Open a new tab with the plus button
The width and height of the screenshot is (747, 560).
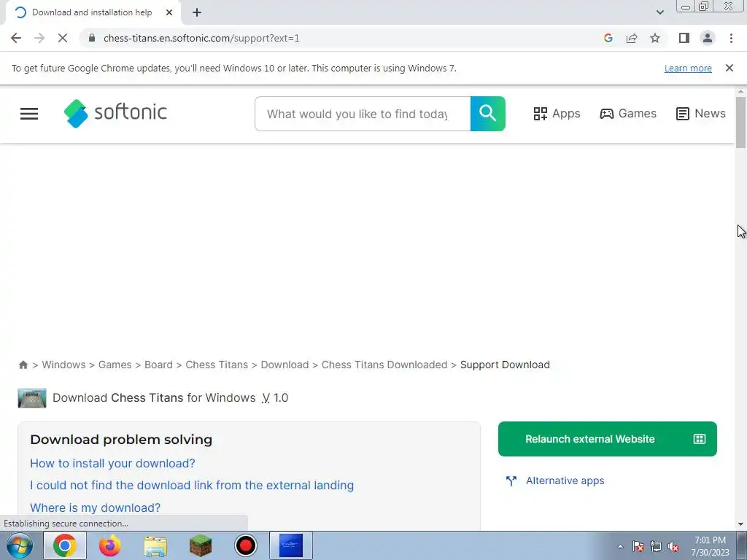(197, 12)
